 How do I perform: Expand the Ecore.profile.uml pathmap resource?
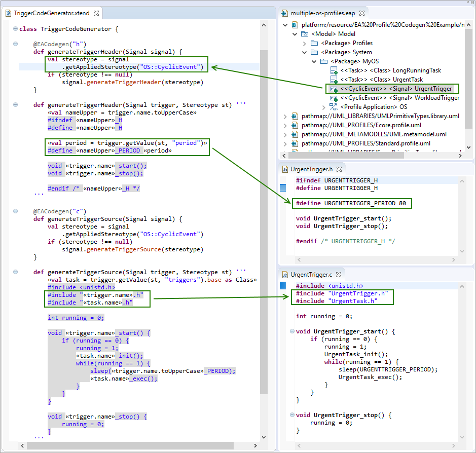tap(285, 125)
